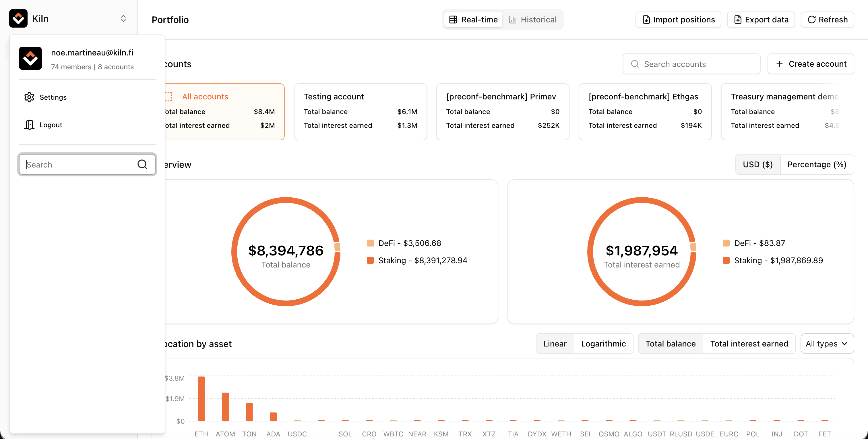
Task: Click the Kiln logo icon in header
Action: point(18,19)
